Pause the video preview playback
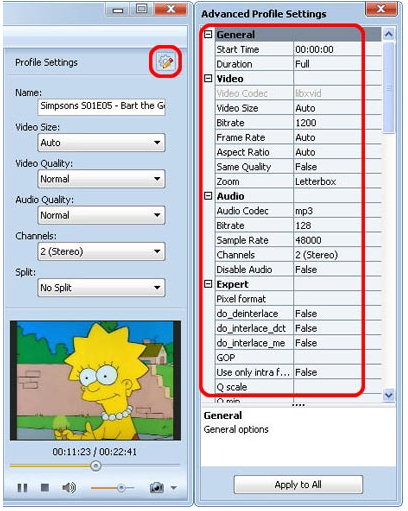Screen dimensions: 408x511 pos(22,488)
